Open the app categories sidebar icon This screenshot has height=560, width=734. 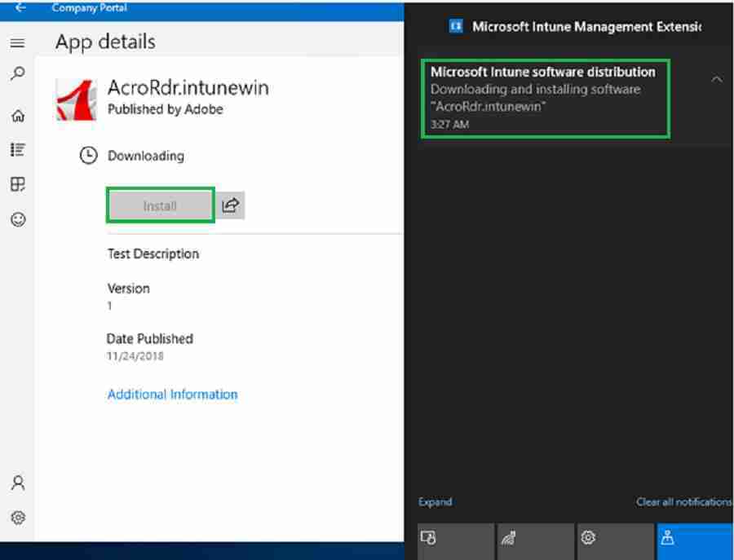pyautogui.click(x=18, y=184)
